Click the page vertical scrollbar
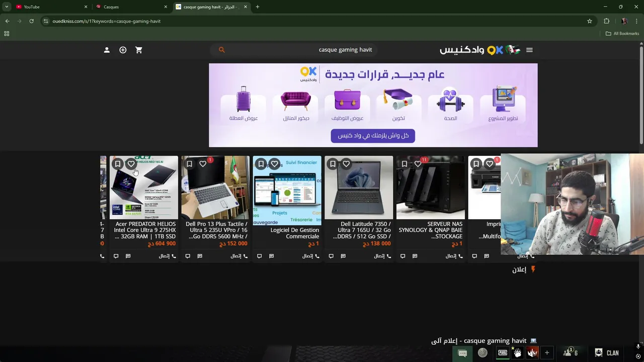Image resolution: width=644 pixels, height=362 pixels. click(x=641, y=96)
